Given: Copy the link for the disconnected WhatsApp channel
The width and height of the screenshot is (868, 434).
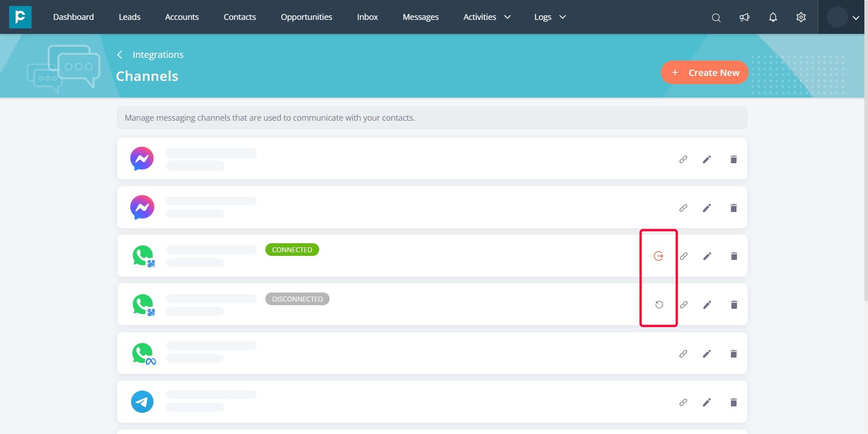Looking at the screenshot, I should click(683, 304).
